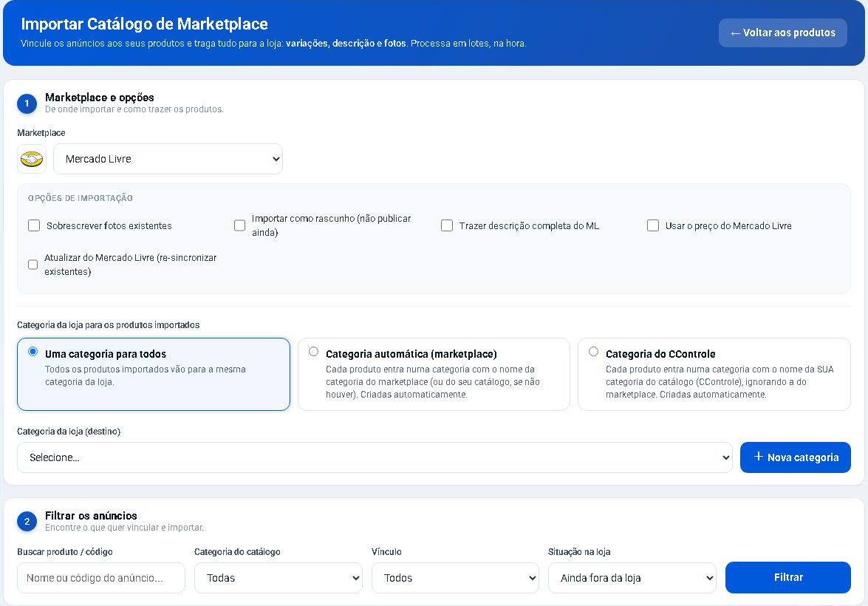The height and width of the screenshot is (606, 868).
Task: Click the step 2 circle badge
Action: pyautogui.click(x=27, y=522)
